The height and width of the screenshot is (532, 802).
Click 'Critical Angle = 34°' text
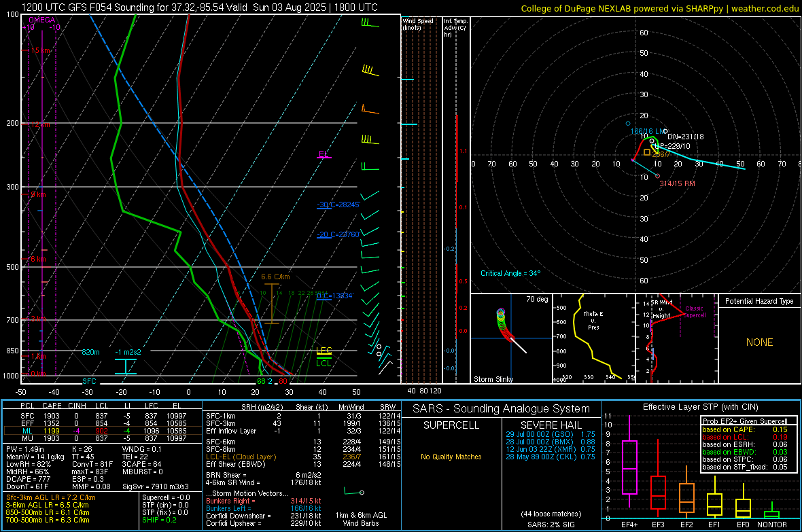coord(510,273)
